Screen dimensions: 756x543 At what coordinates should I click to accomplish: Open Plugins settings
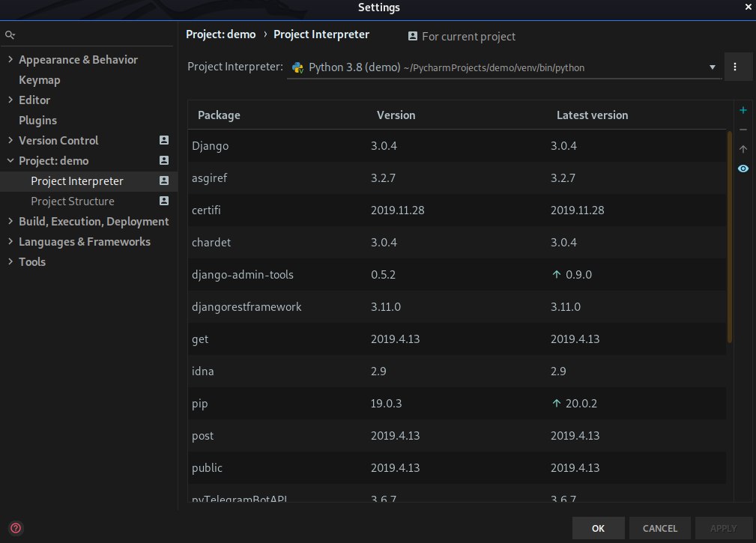[x=37, y=120]
